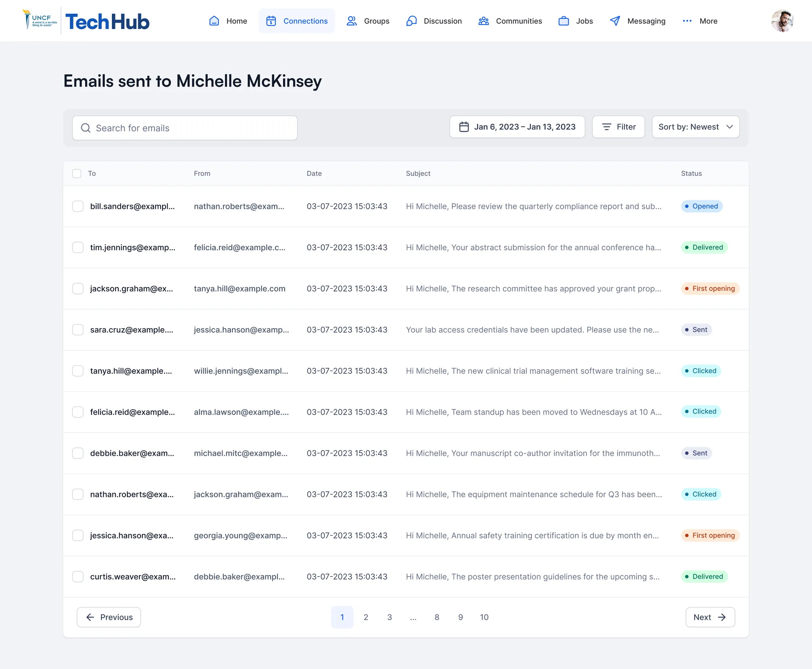Click the Groups person icon
812x669 pixels.
352,21
